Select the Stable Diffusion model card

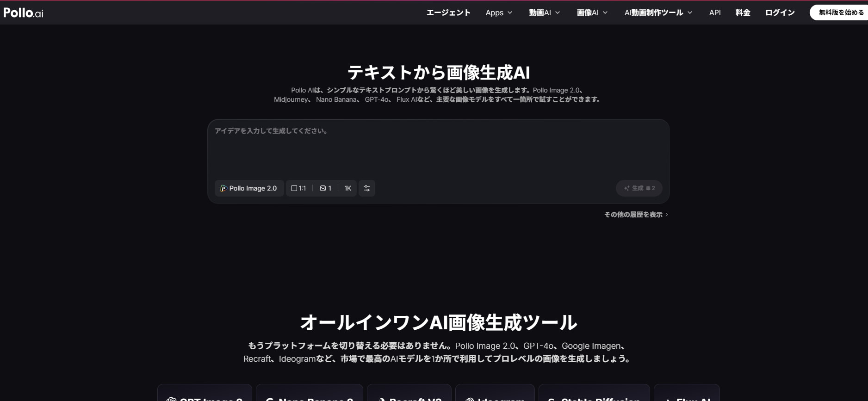[x=594, y=393]
